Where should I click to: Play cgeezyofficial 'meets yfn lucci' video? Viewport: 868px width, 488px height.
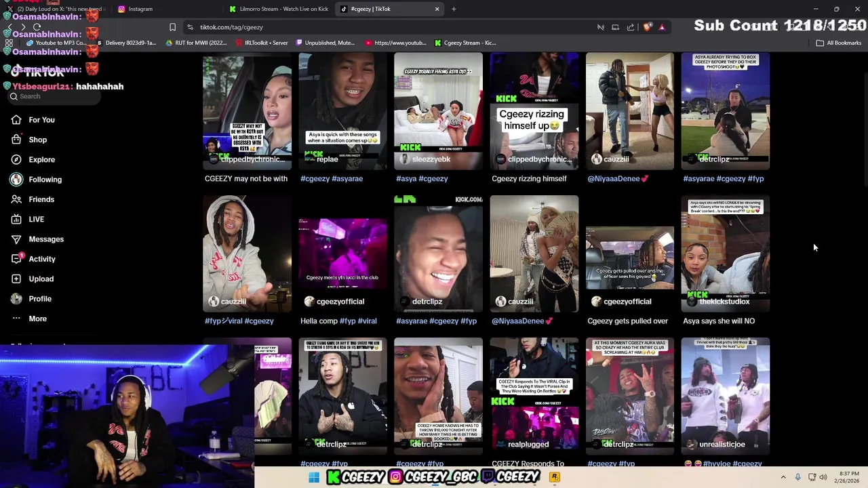(x=342, y=253)
